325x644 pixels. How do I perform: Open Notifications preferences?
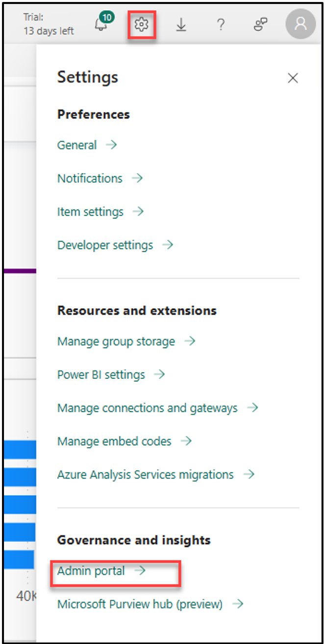[x=100, y=178]
